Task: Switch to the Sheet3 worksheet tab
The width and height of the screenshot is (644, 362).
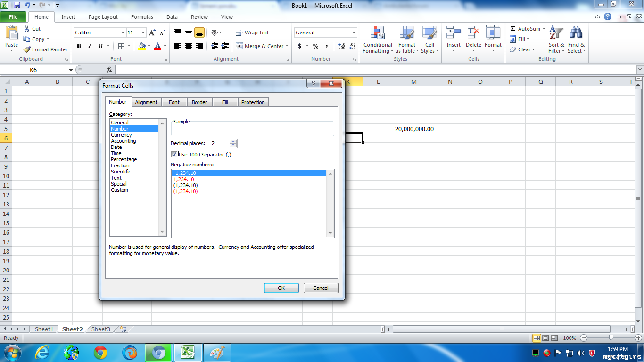Action: click(x=101, y=329)
